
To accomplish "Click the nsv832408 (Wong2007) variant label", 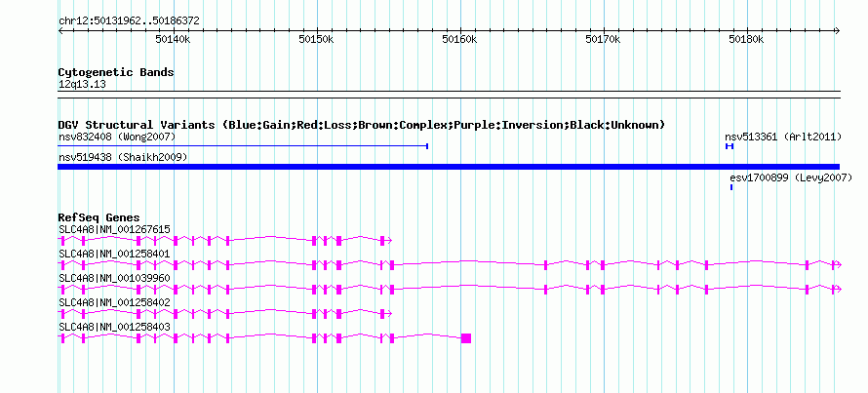I will coord(117,137).
